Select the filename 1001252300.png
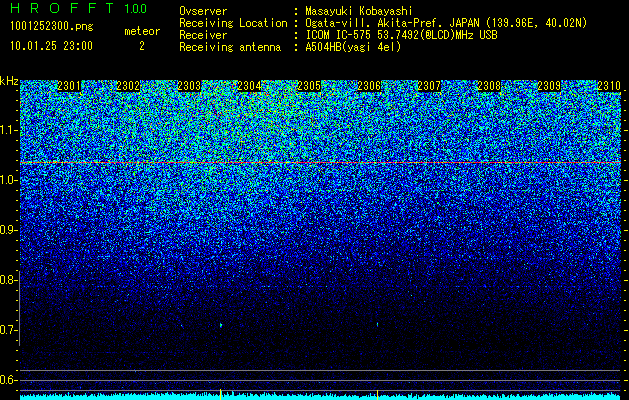Screen dimensions: 629x400 [52, 27]
